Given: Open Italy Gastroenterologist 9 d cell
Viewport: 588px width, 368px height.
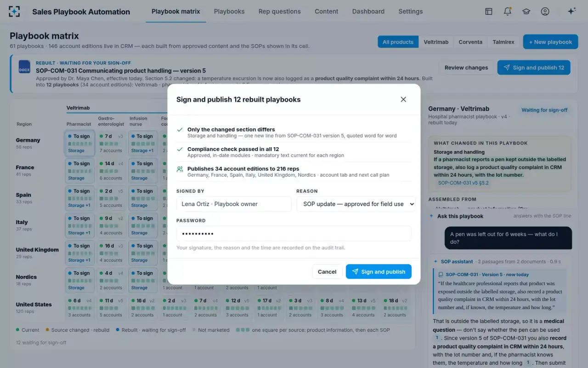Looking at the screenshot, I should click(x=111, y=225).
